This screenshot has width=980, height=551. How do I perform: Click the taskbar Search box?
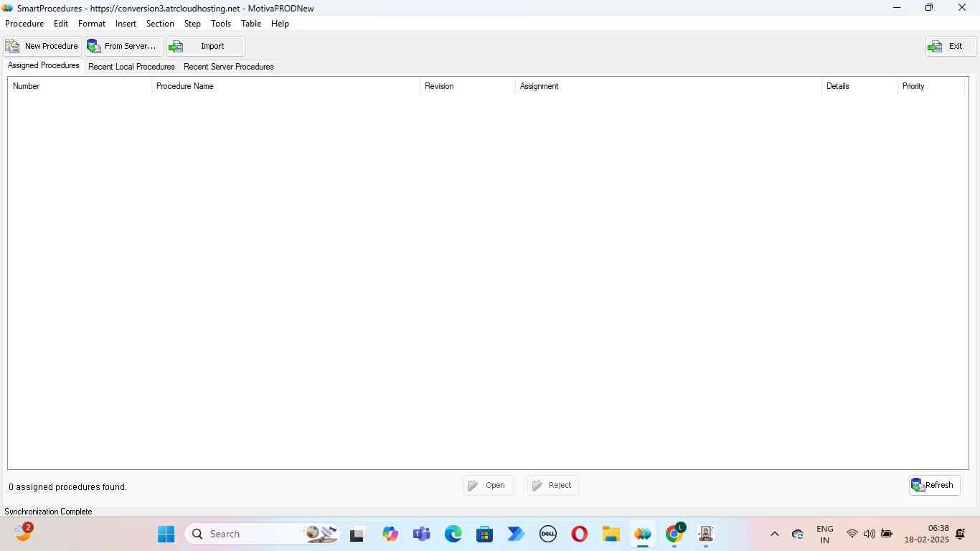coord(262,534)
